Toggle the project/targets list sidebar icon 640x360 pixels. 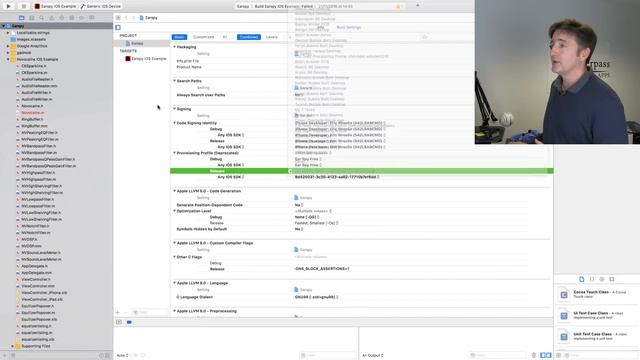(x=118, y=27)
